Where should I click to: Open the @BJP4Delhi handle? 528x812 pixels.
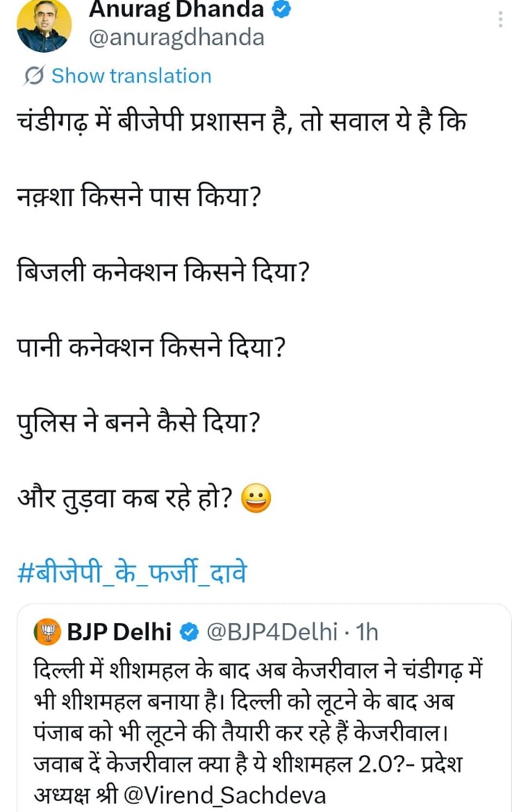point(272,633)
